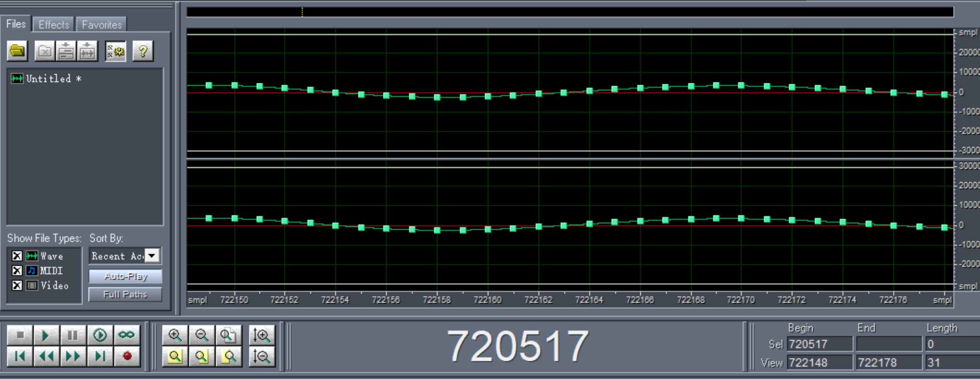Click the Fast Forward button
The width and height of the screenshot is (980, 379).
[73, 356]
